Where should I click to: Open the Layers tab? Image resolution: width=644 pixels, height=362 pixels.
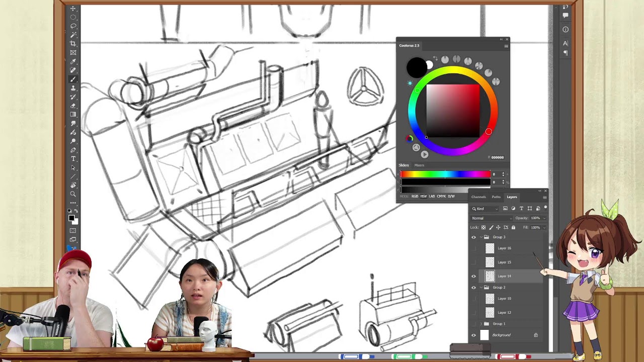pos(512,197)
